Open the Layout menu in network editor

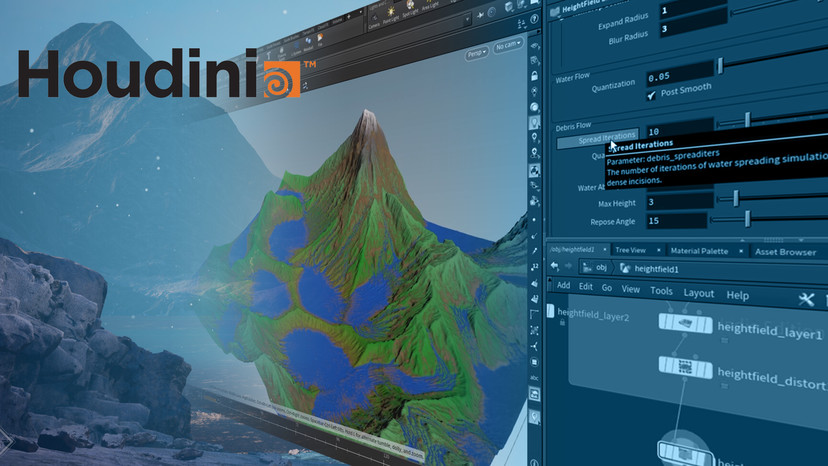tap(699, 293)
